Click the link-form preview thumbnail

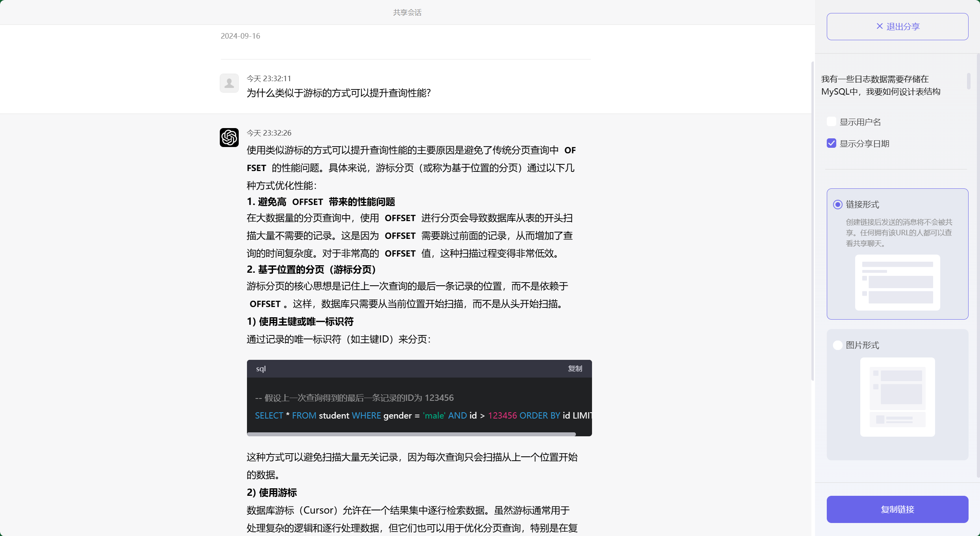(x=897, y=283)
